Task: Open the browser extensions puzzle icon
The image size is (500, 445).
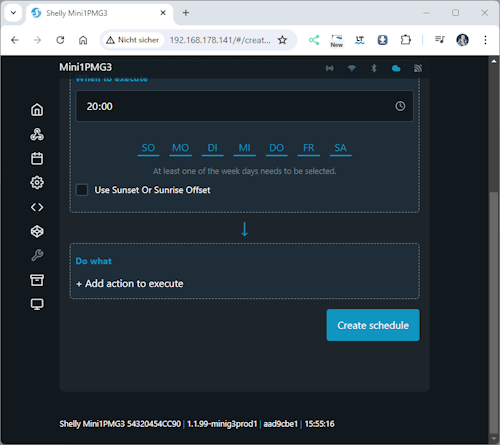Action: coord(405,40)
